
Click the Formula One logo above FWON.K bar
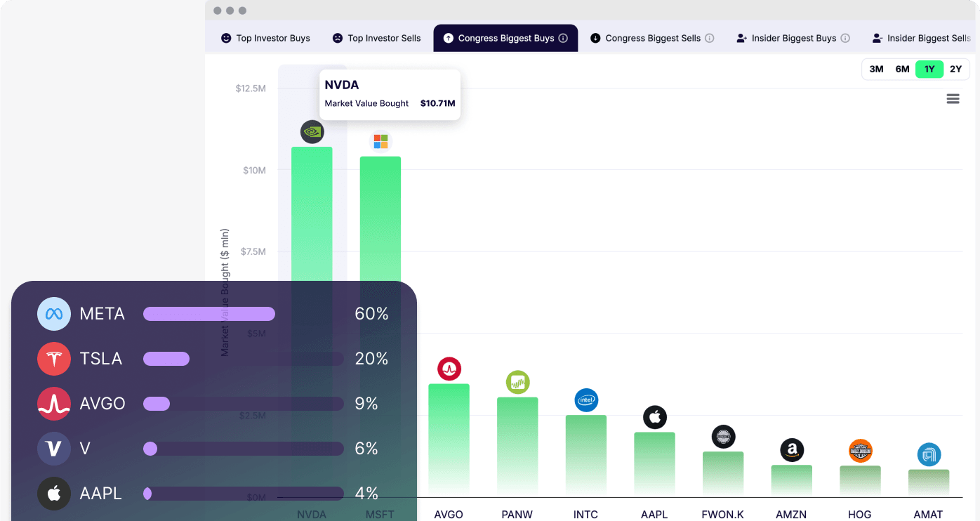723,437
